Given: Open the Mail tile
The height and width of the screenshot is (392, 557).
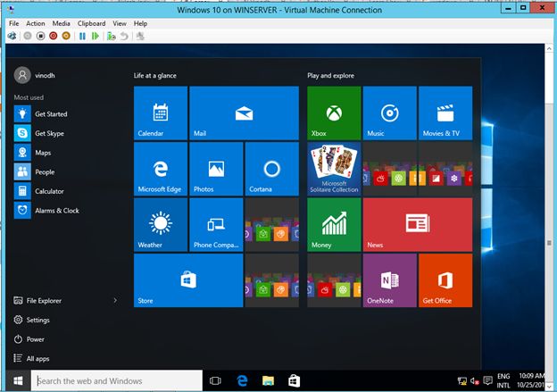Looking at the screenshot, I should [x=244, y=113].
